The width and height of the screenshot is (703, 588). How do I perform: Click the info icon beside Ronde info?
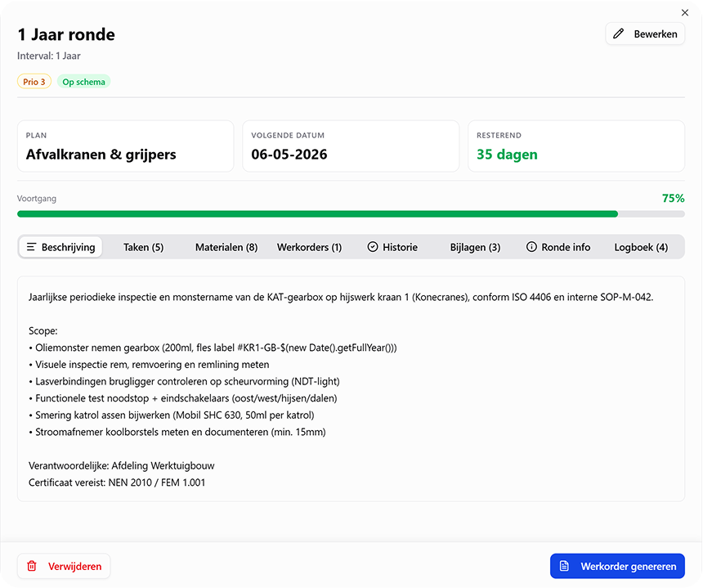(531, 247)
